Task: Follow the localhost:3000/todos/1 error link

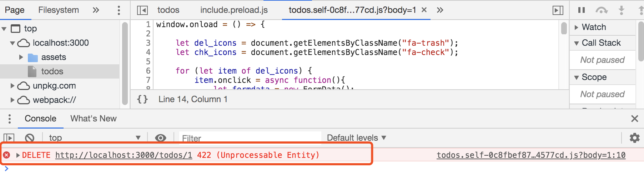Action: click(x=124, y=155)
